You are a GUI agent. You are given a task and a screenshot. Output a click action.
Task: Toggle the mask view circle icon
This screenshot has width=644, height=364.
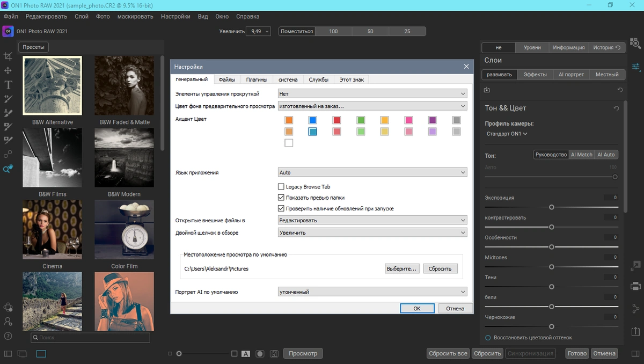(x=260, y=354)
